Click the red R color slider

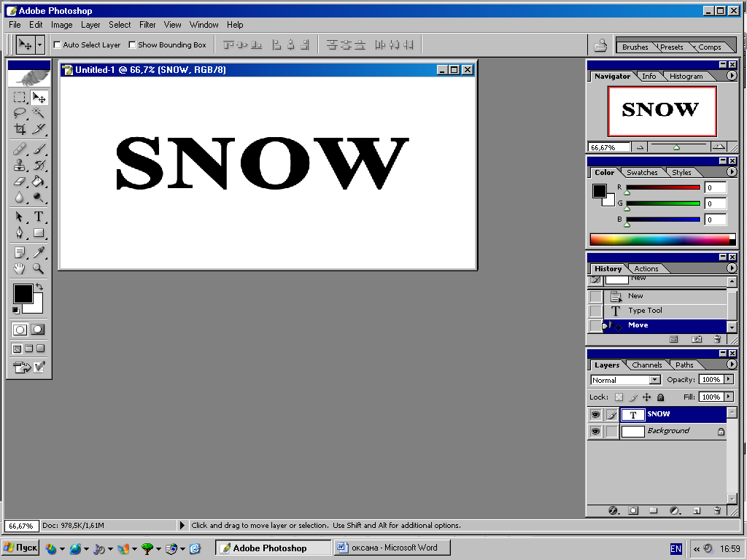[x=663, y=187]
